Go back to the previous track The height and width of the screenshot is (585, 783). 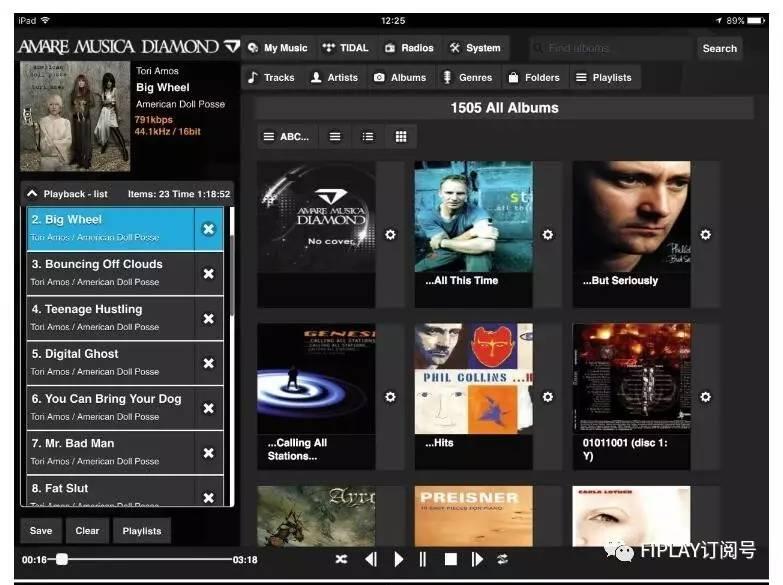pyautogui.click(x=371, y=559)
